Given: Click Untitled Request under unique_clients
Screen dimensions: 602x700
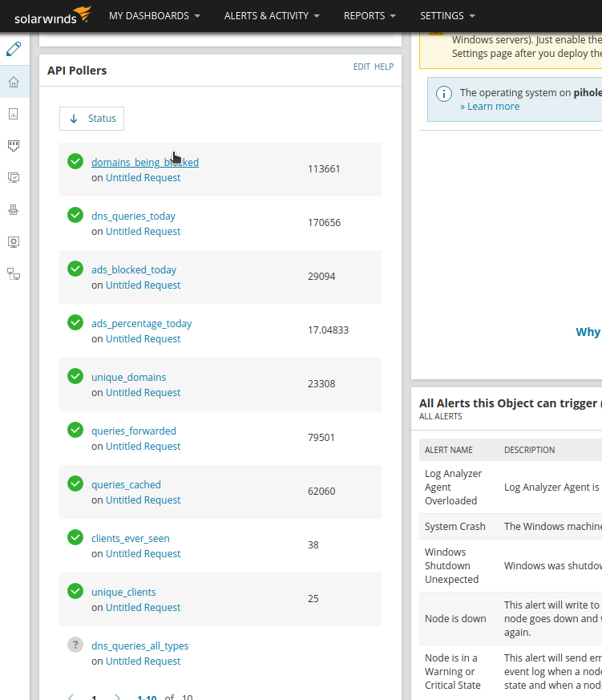Looking at the screenshot, I should coord(143,608).
